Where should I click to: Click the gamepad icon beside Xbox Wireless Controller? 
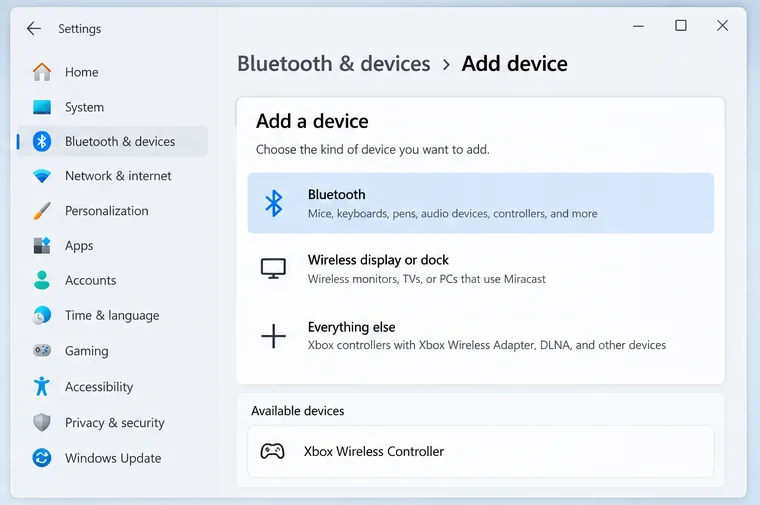click(272, 451)
